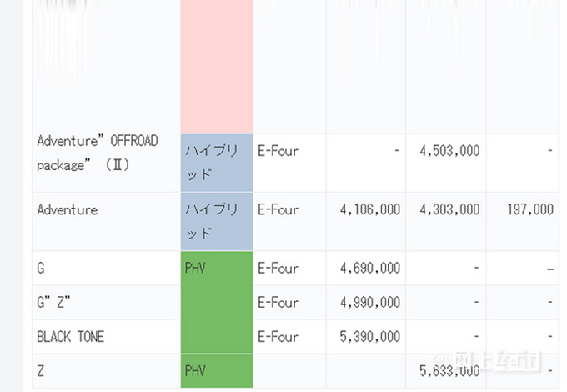Click the G grade name cell

click(x=107, y=269)
